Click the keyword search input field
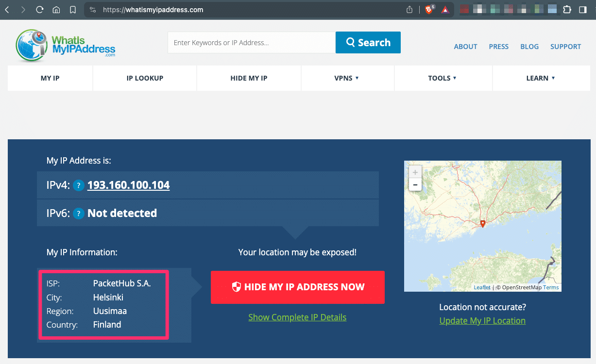 point(251,42)
